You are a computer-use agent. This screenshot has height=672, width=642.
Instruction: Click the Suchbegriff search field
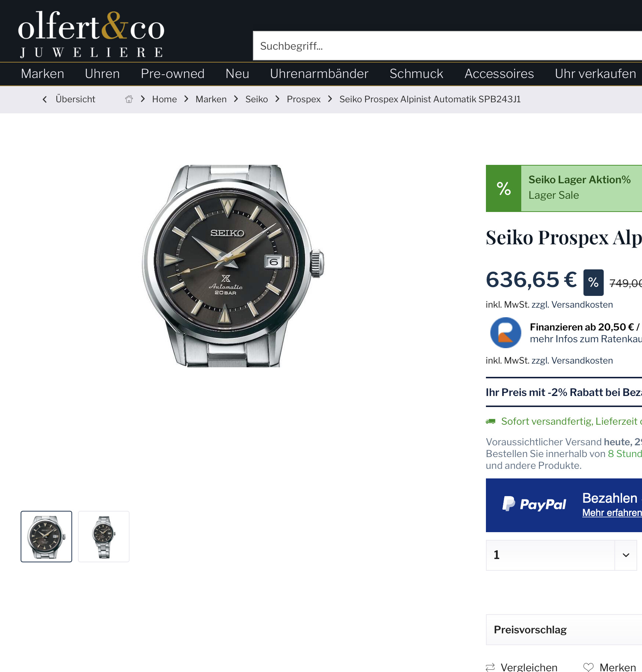(447, 46)
